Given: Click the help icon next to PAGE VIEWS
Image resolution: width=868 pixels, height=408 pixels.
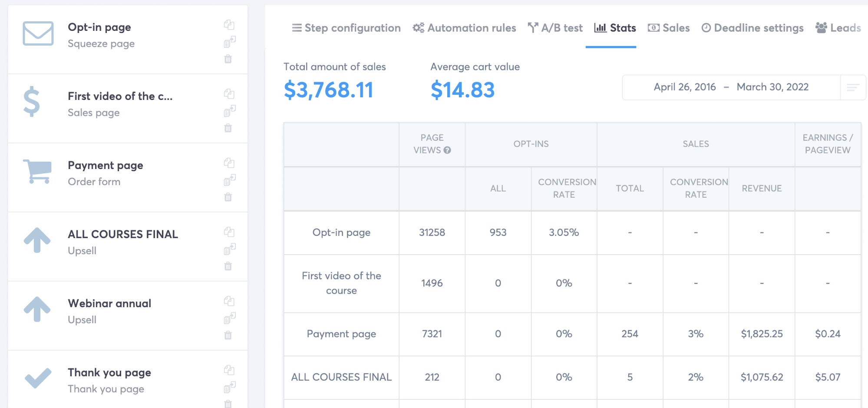Looking at the screenshot, I should [448, 151].
